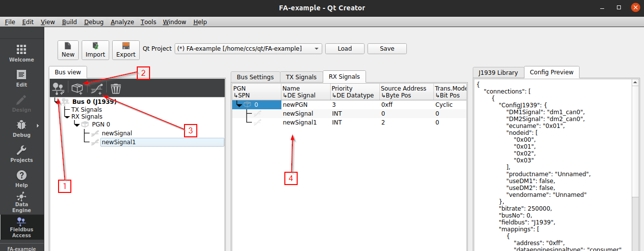Image resolution: width=644 pixels, height=251 pixels.
Task: Open Help mode in sidebar
Action: 22,179
